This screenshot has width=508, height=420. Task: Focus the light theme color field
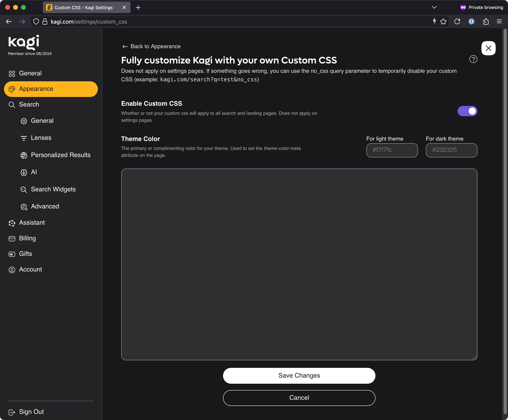click(392, 150)
